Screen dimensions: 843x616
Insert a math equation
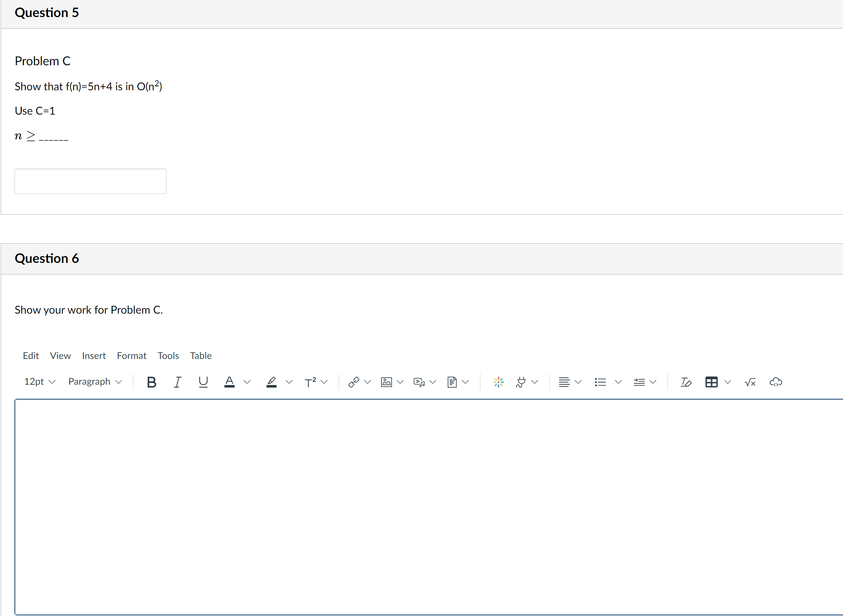point(750,382)
